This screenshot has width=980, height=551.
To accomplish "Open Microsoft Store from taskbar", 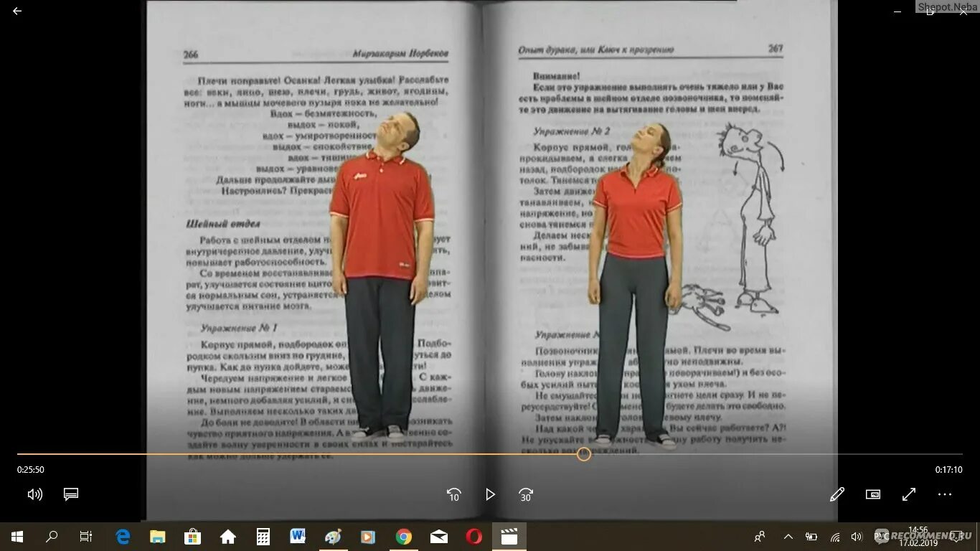I will click(x=192, y=537).
